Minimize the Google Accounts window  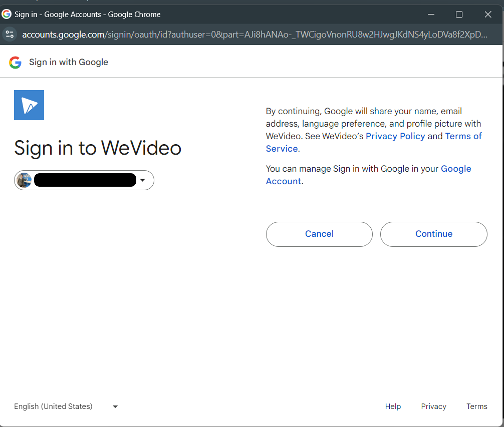[431, 15]
